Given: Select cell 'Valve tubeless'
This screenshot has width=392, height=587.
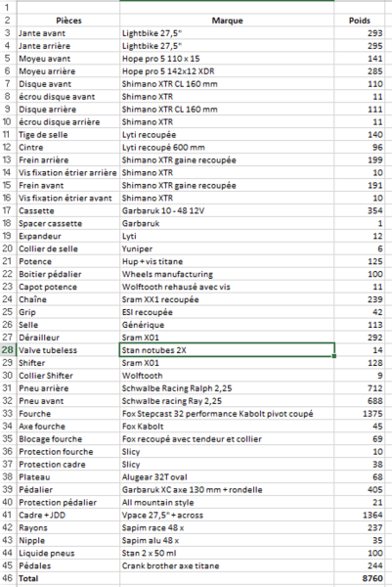Looking at the screenshot, I should coord(68,350).
